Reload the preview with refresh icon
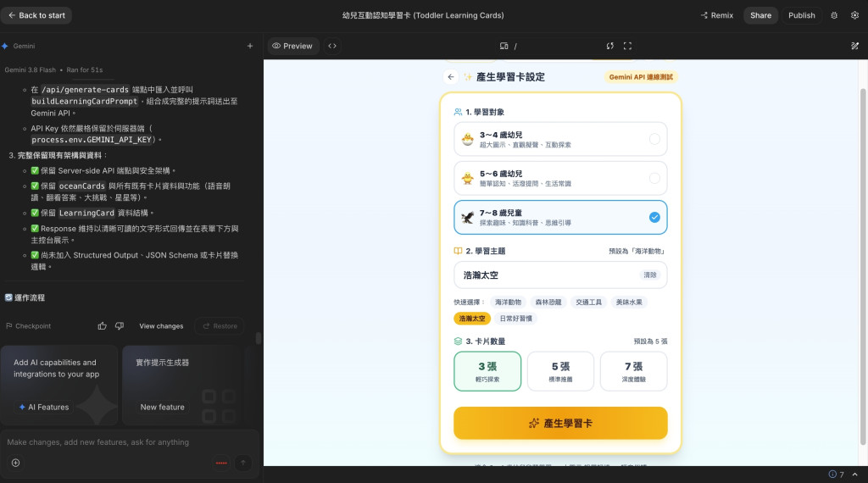The height and width of the screenshot is (483, 868). tap(610, 46)
